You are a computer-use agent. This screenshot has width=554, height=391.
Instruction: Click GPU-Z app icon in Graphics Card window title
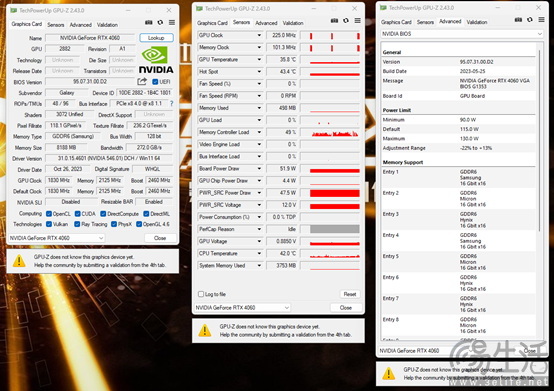tap(13, 10)
